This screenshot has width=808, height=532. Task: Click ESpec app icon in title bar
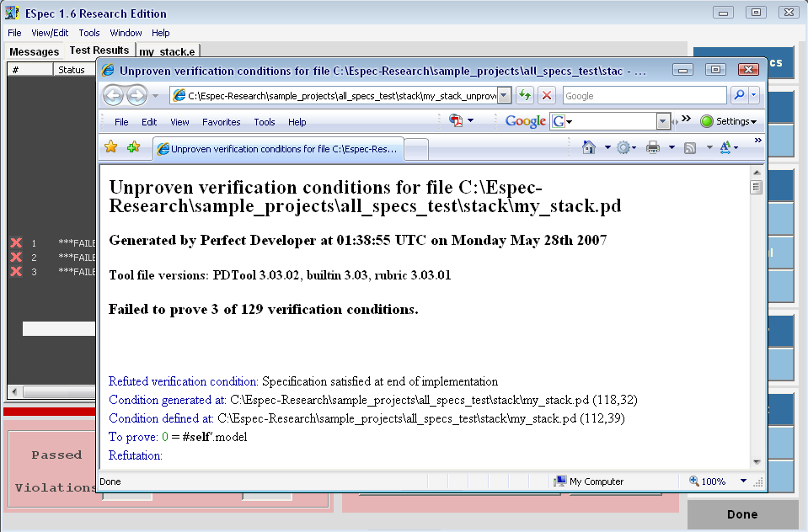[x=13, y=13]
